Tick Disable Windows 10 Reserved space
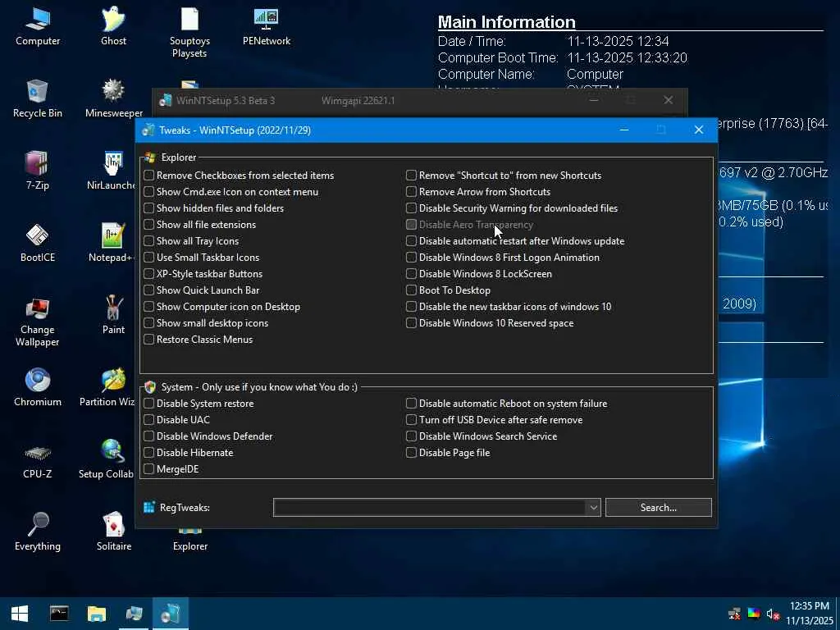Screen dimensions: 840x630 click(412, 323)
